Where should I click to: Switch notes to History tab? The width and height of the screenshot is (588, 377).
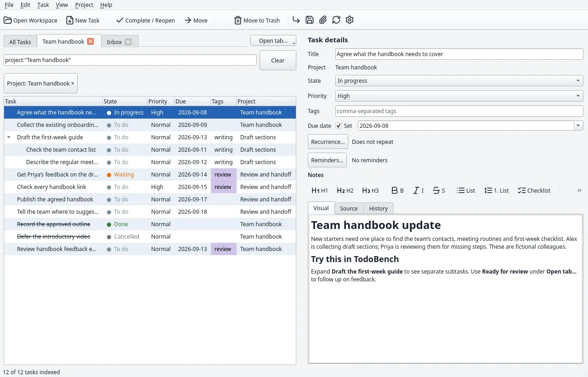[379, 208]
